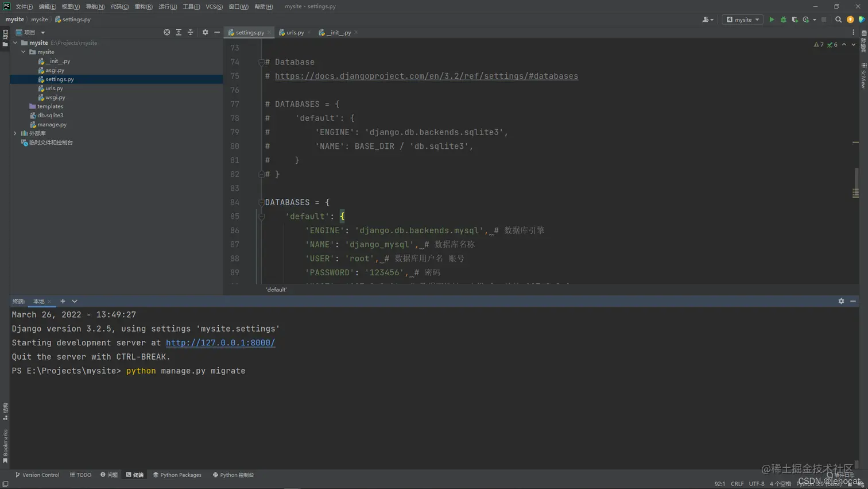Jump to next highlighted problem arrow
The width and height of the screenshot is (868, 489).
point(853,44)
